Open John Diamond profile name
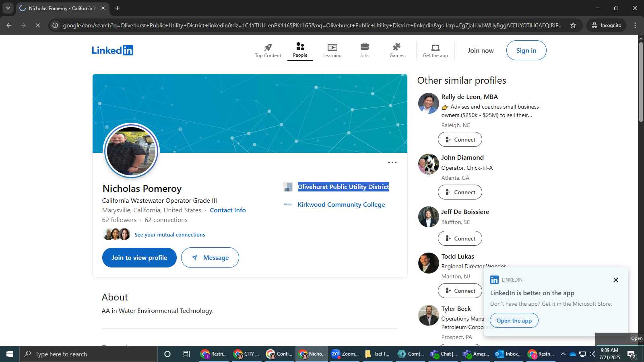Screen dimensions: 644x362 (462, 157)
